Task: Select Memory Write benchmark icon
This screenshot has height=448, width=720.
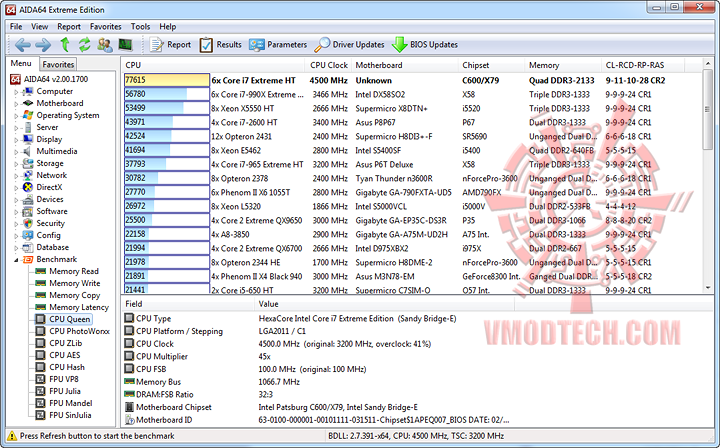Action: (x=41, y=283)
